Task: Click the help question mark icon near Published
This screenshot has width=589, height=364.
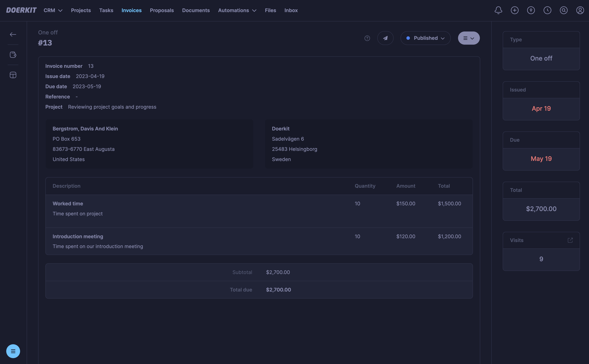Action: 367,38
